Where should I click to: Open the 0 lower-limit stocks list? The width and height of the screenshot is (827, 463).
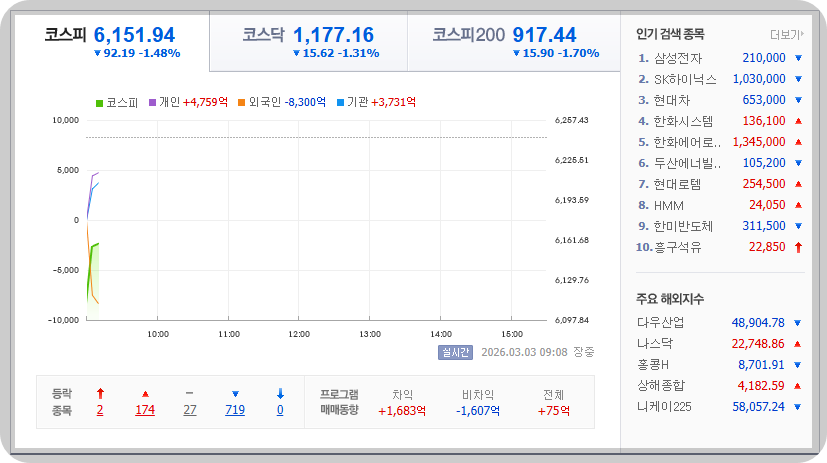coord(280,410)
